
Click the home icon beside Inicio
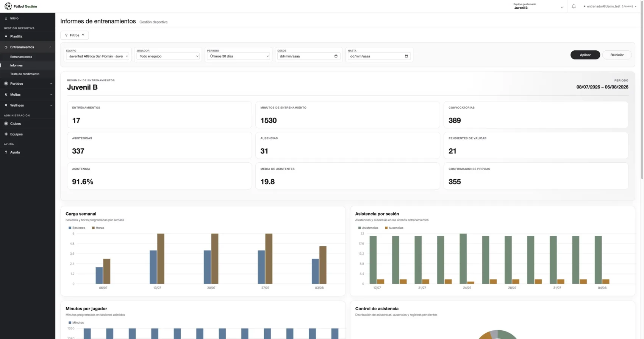pyautogui.click(x=6, y=18)
